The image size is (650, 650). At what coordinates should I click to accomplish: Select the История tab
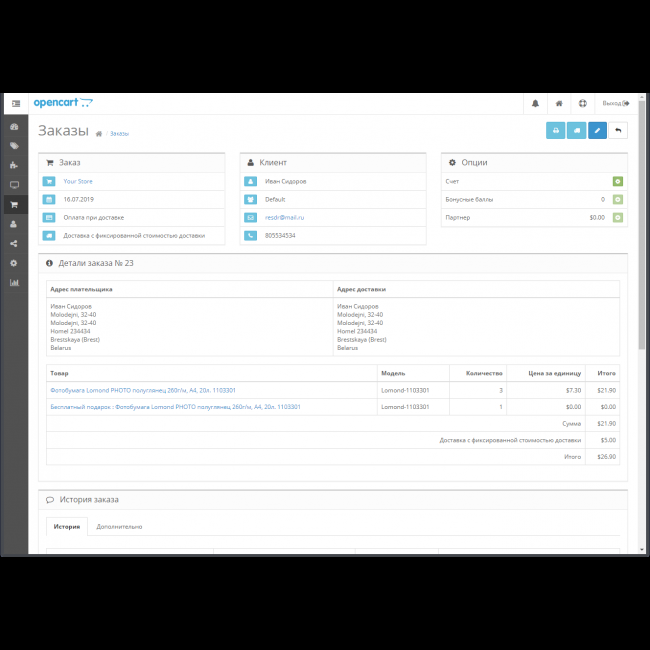(67, 526)
